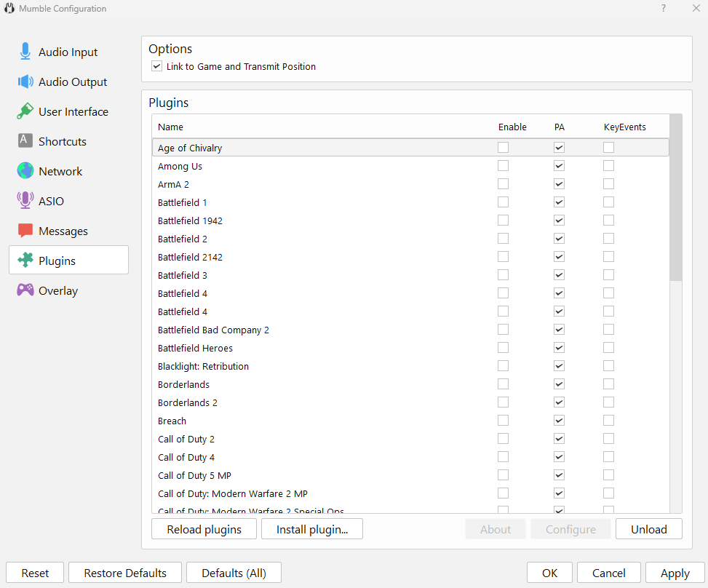Screen dimensions: 708x588
Task: Open the Audio Output speaker icon
Action: click(25, 82)
